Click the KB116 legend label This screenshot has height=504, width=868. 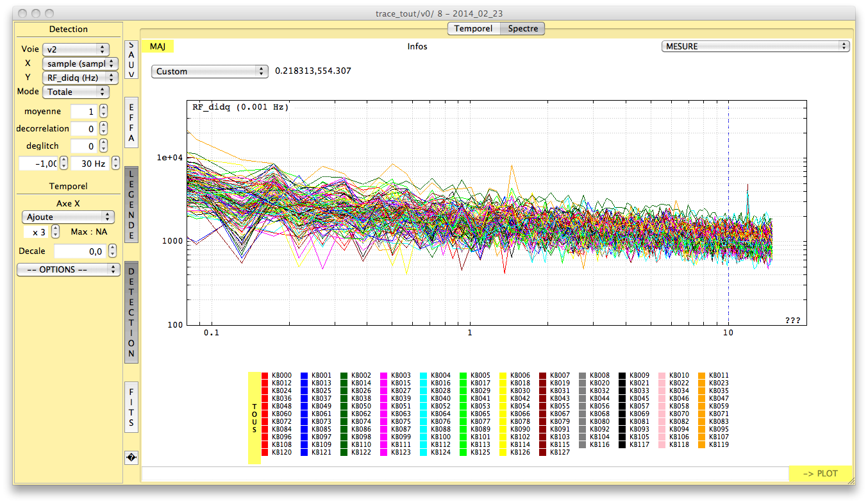[x=599, y=444]
